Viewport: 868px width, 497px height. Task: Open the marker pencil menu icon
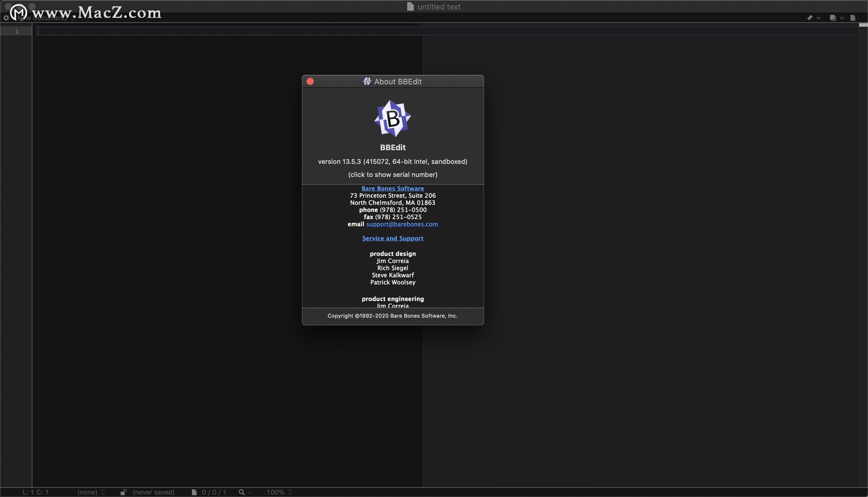coord(810,18)
